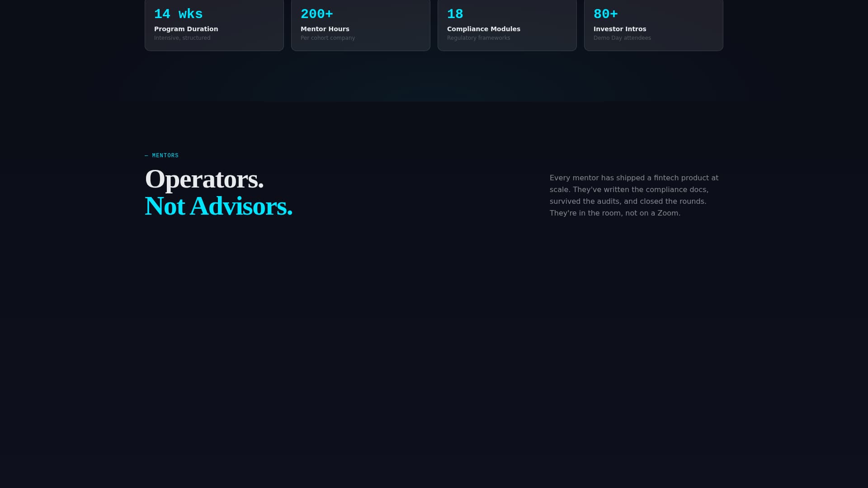This screenshot has width=868, height=488.
Task: Click the cyan 'Not Advisors.' heading
Action: [218, 206]
